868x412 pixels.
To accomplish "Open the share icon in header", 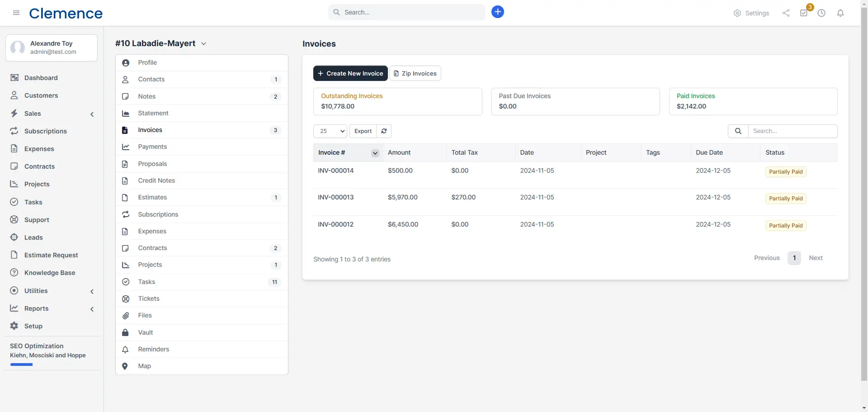I will pos(786,13).
